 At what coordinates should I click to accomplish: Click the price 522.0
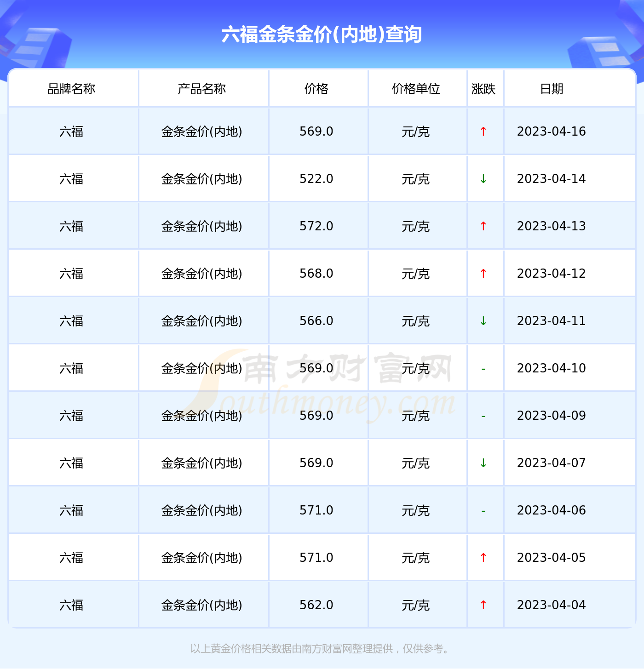click(316, 179)
